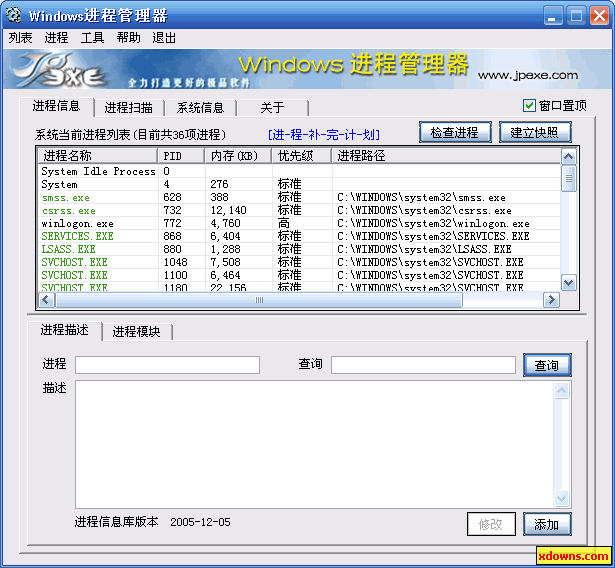Image resolution: width=615 pixels, height=568 pixels.
Task: Click the horizontal scrollbar right arrow
Action: pos(551,300)
